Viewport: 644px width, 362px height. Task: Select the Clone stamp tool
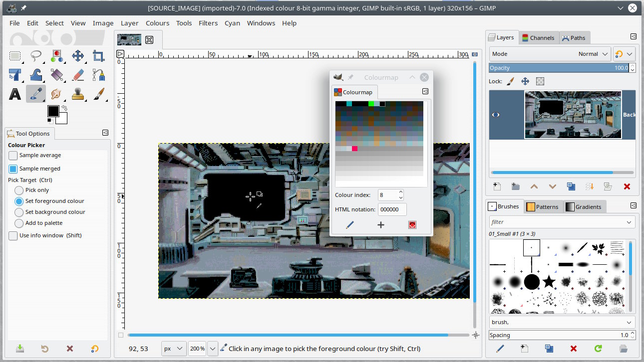(78, 94)
